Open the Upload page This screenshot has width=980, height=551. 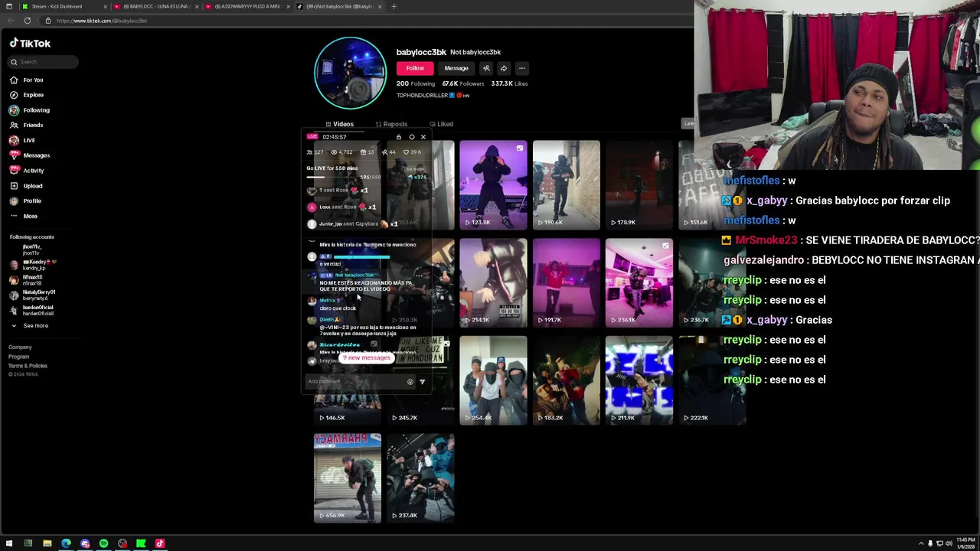[26, 186]
